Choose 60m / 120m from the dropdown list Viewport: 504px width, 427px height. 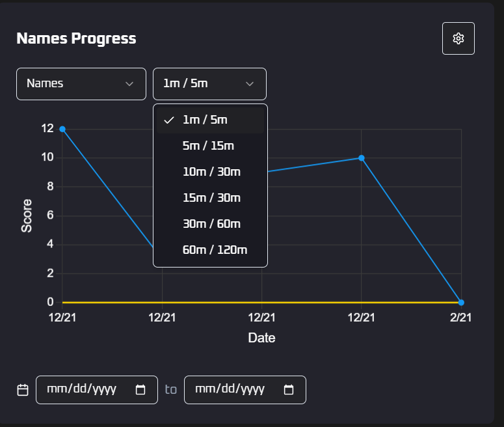coord(215,250)
